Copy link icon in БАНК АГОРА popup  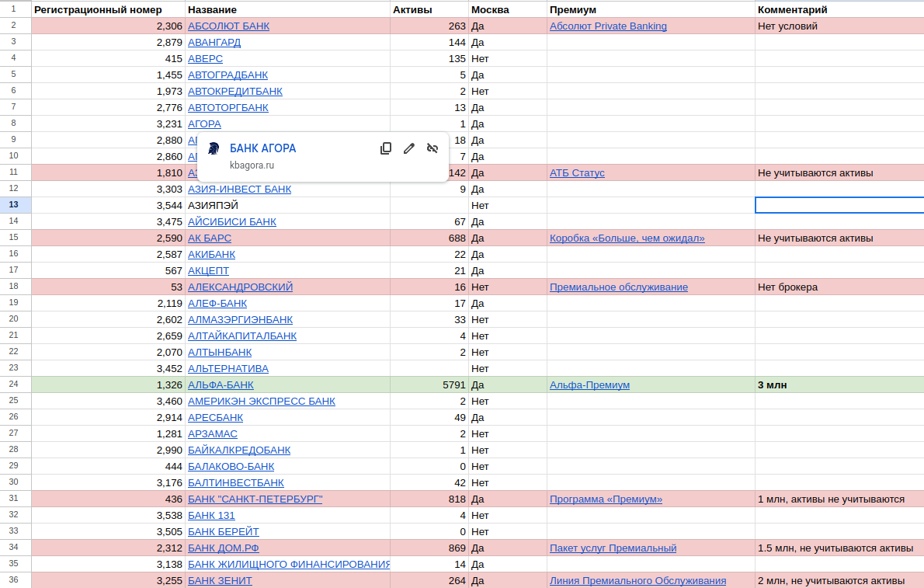coord(386,148)
